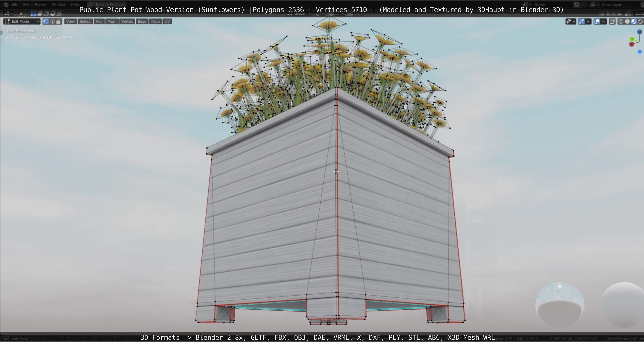Open the scene browse dropdown icon
The height and width of the screenshot is (342, 644).
pos(527,4)
